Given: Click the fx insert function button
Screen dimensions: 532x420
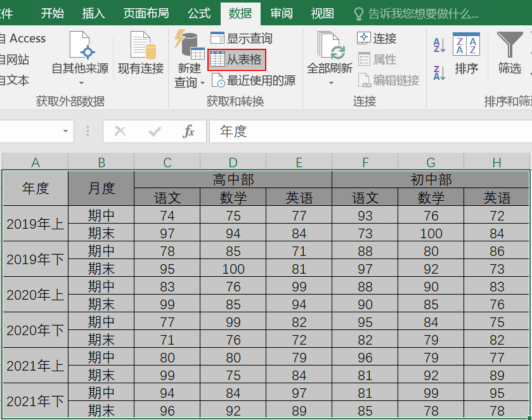Looking at the screenshot, I should point(189,131).
